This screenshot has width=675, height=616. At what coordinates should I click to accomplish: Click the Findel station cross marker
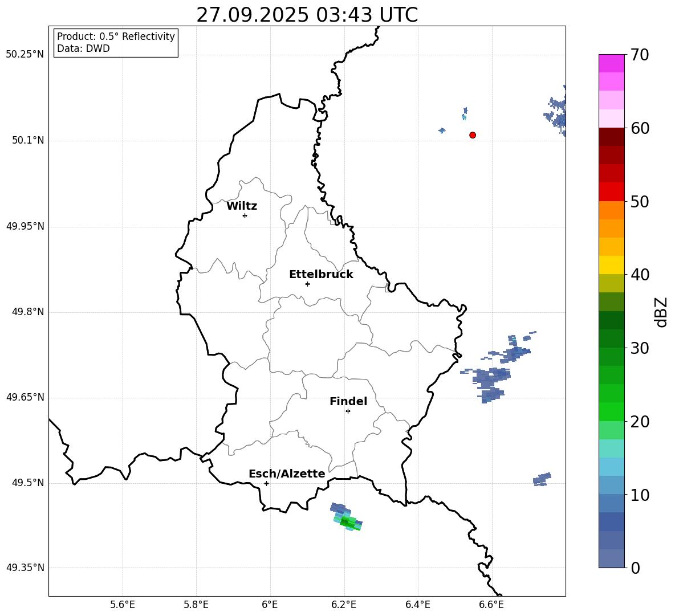point(348,411)
